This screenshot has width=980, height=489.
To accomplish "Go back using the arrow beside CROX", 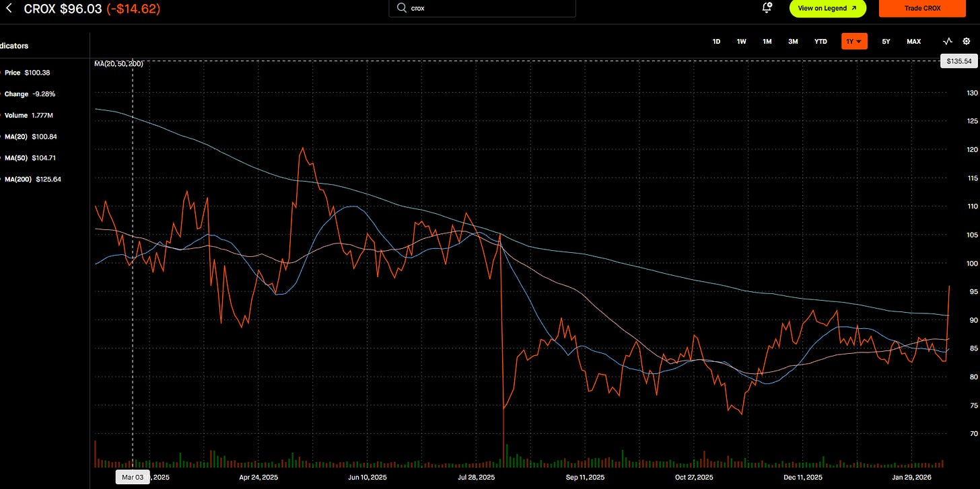I will click(x=9, y=9).
